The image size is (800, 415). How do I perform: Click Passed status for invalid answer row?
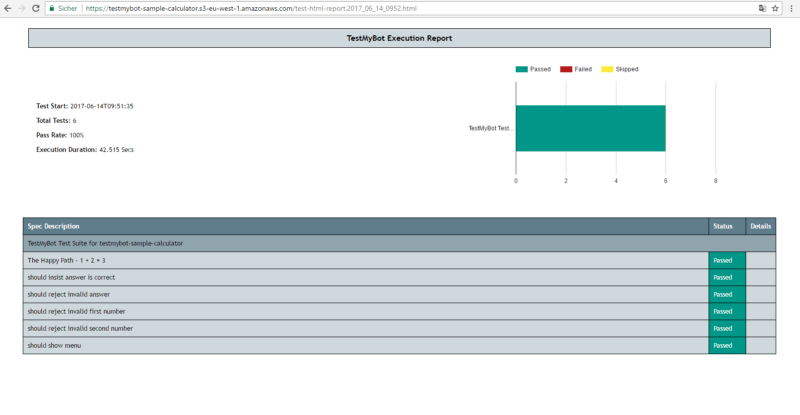(x=727, y=294)
